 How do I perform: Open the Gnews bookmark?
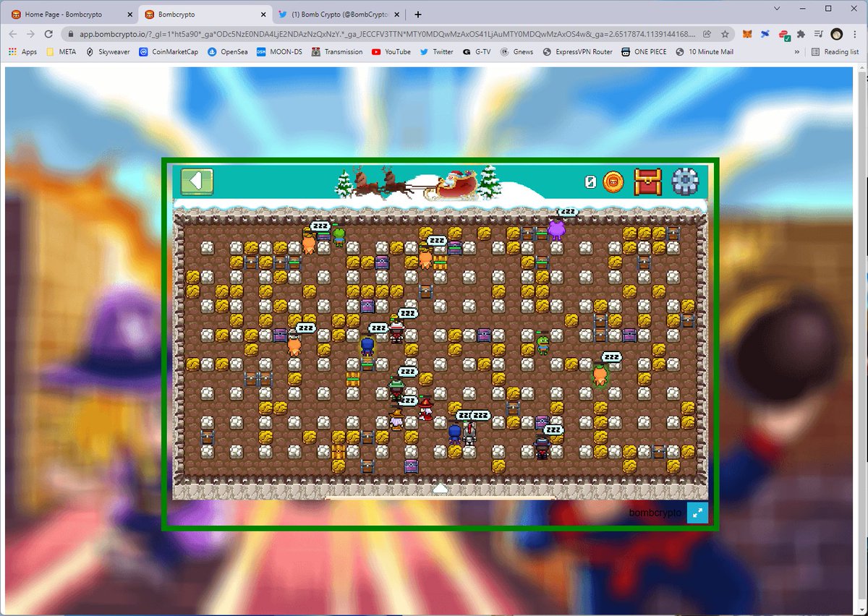click(518, 52)
